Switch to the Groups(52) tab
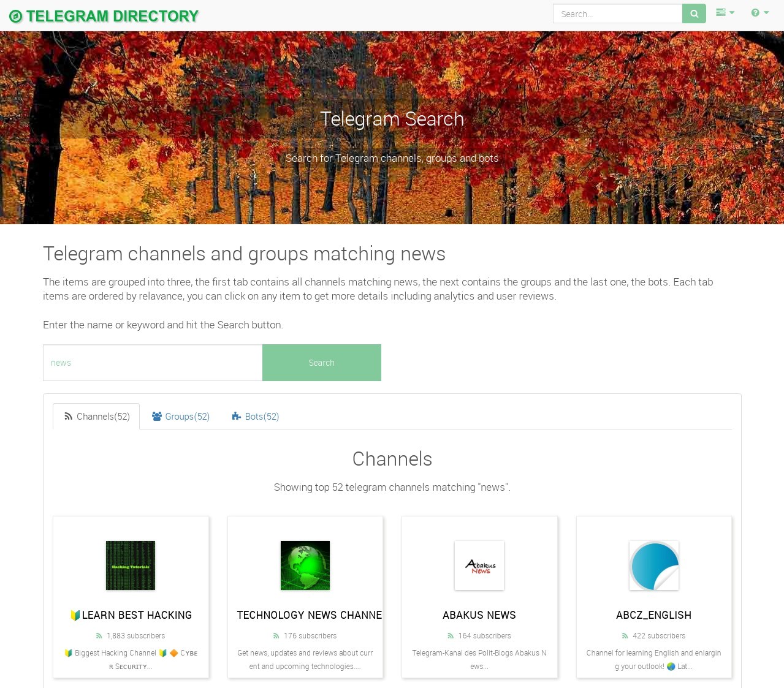 pyautogui.click(x=181, y=417)
